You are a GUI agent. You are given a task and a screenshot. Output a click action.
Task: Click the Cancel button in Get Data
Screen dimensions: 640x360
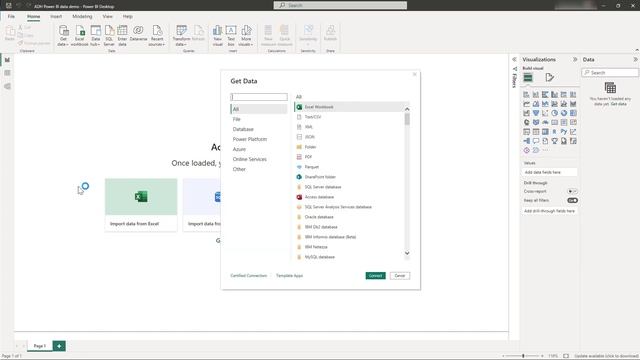[400, 276]
